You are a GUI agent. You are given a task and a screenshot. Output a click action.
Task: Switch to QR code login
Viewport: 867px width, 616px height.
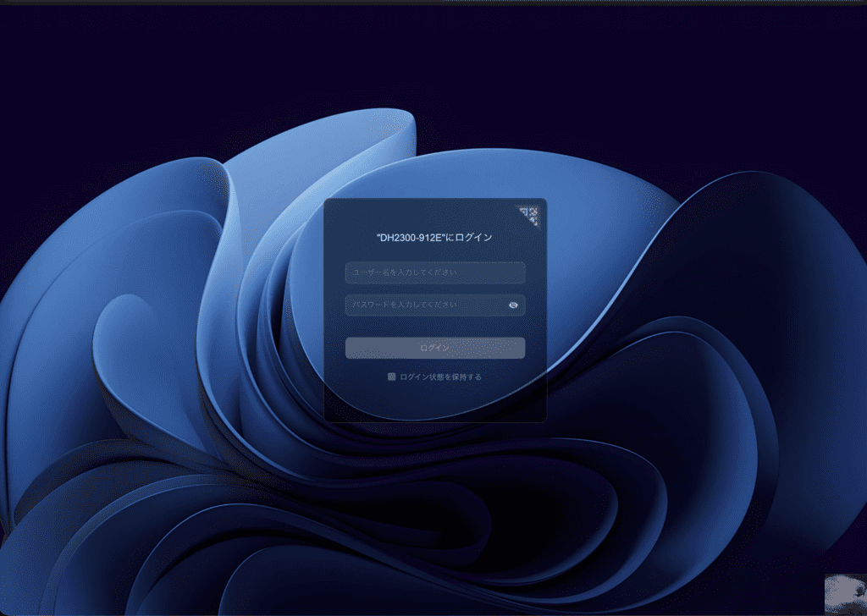531,215
